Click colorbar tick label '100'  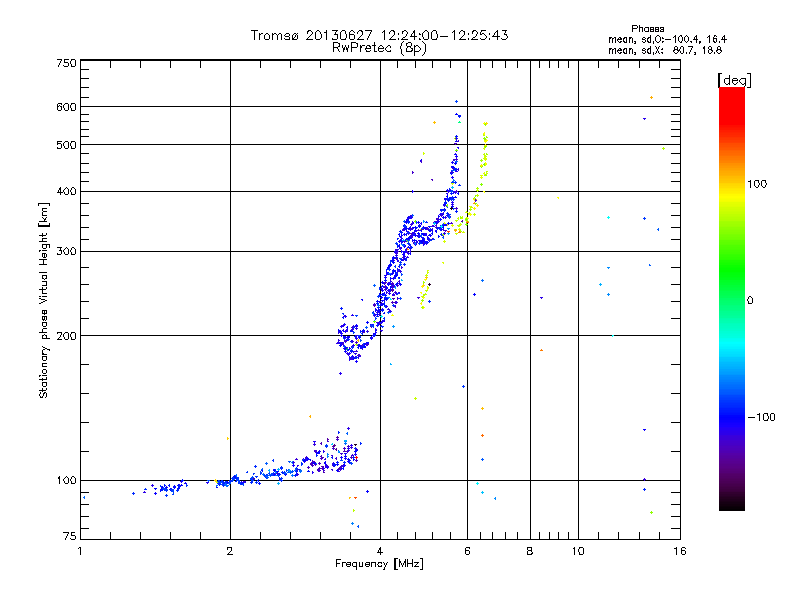coord(757,184)
